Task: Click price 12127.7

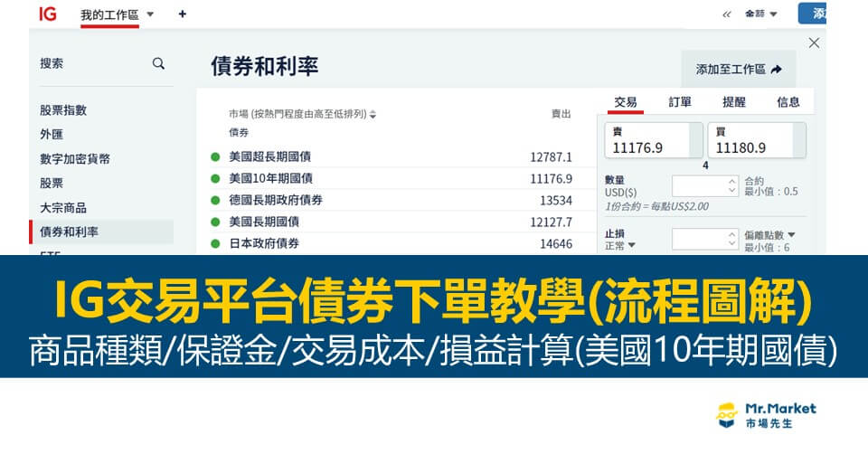Action: point(551,222)
